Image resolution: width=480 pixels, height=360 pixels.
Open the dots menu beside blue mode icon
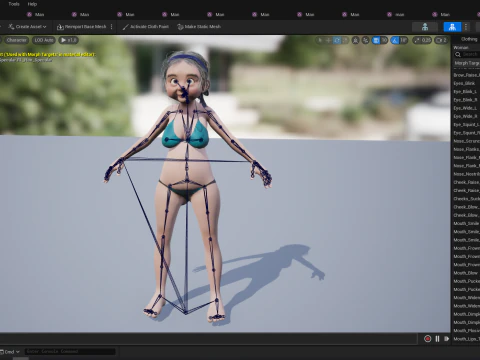466,27
